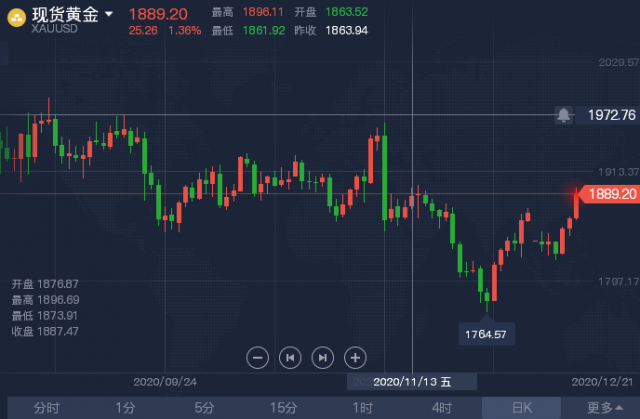Jump to the latest candle with the skip-forward button

point(322,358)
